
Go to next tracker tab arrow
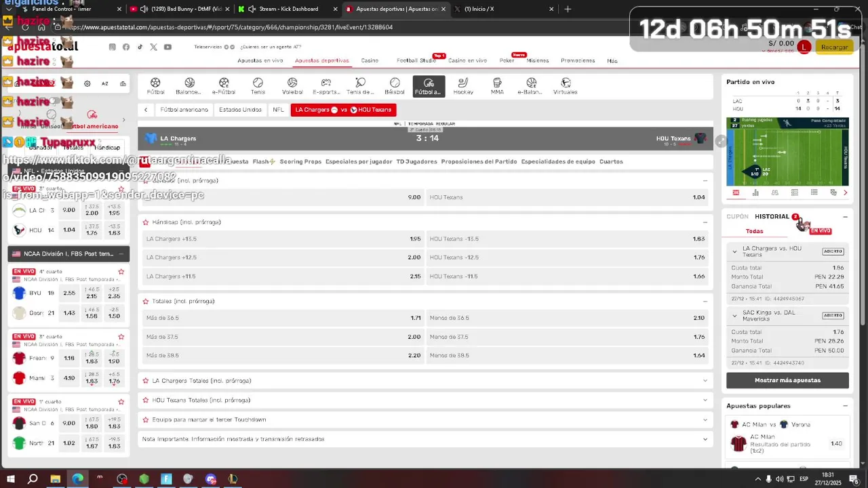pos(845,192)
